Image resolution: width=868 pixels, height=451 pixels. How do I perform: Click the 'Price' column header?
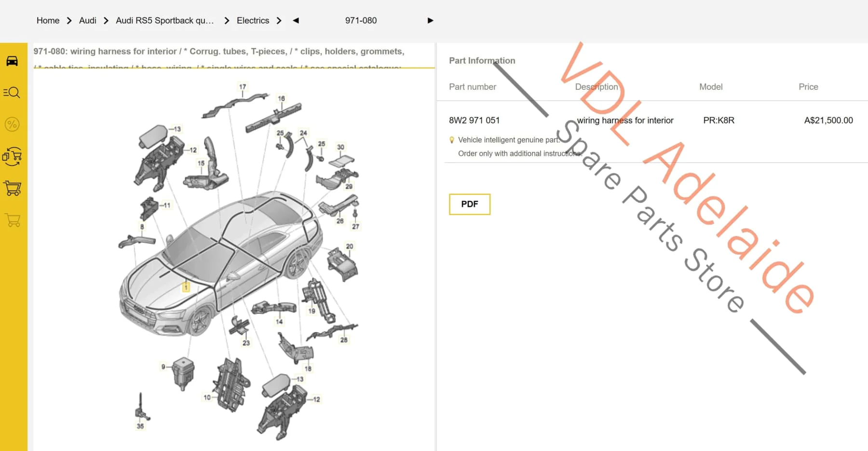tap(809, 87)
